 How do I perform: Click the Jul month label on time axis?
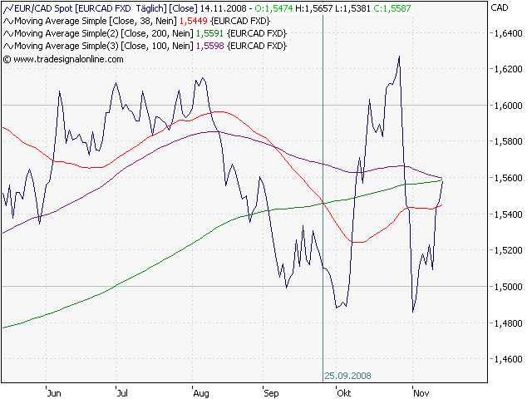click(x=122, y=393)
